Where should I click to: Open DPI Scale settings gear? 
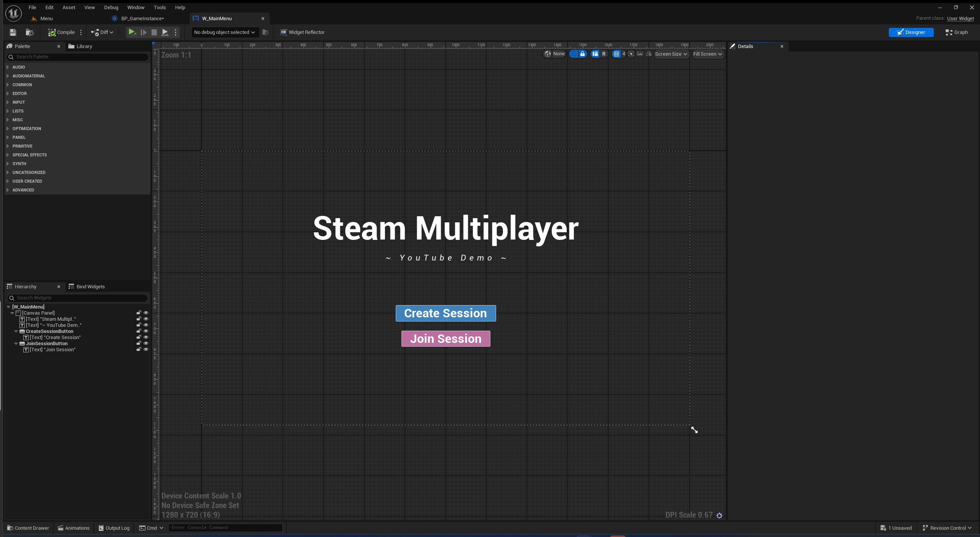click(719, 515)
